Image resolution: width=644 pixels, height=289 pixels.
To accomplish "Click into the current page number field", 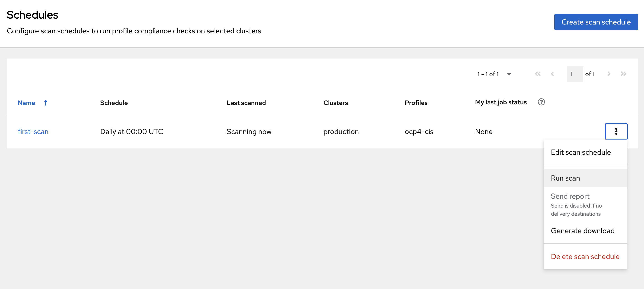I will (x=575, y=74).
